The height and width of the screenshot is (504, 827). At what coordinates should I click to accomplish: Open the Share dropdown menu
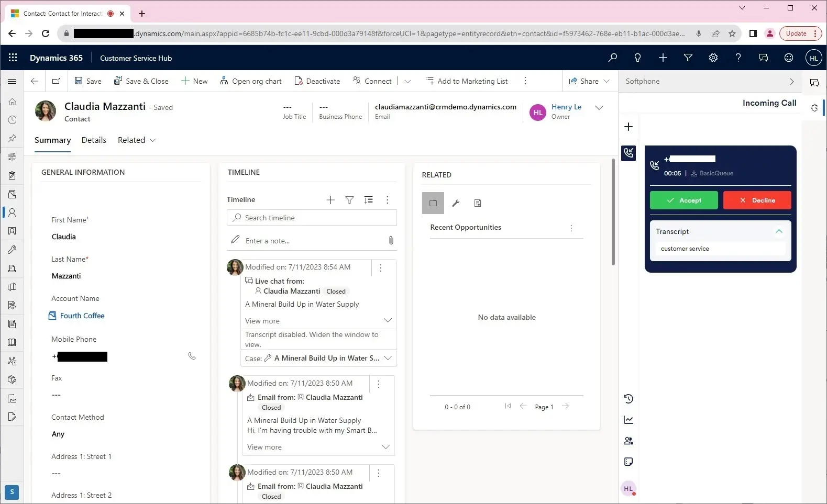607,81
